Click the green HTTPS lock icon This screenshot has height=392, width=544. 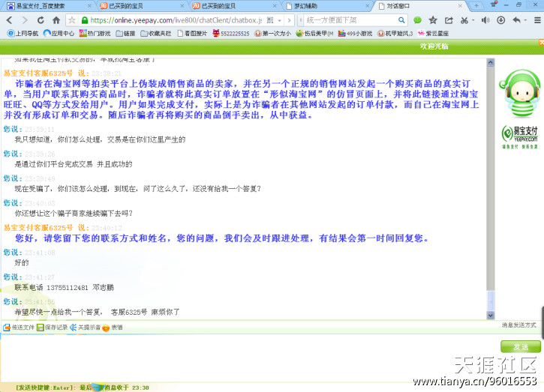(84, 20)
